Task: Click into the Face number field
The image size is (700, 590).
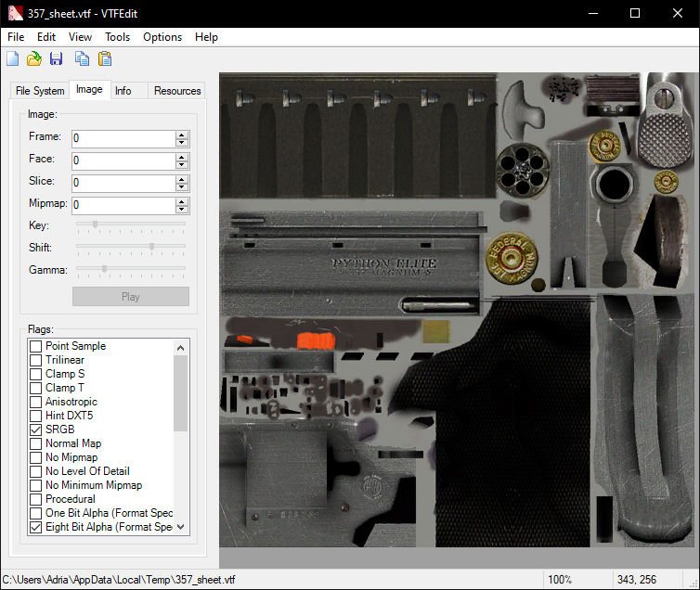Action: point(124,160)
